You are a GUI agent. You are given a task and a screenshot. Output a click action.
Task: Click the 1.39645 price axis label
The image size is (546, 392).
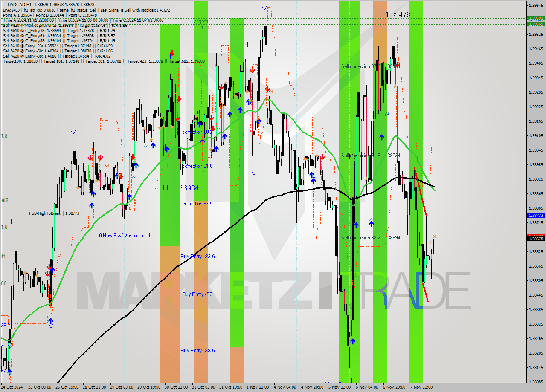[x=536, y=5]
